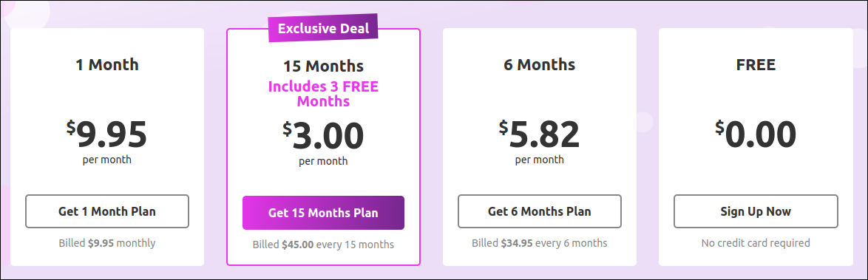Image resolution: width=868 pixels, height=280 pixels.
Task: Click the $5.82 per month price
Action: [539, 142]
